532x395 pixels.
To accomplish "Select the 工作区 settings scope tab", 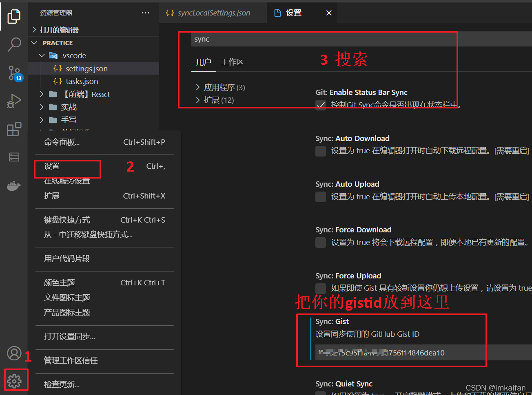I will point(232,62).
